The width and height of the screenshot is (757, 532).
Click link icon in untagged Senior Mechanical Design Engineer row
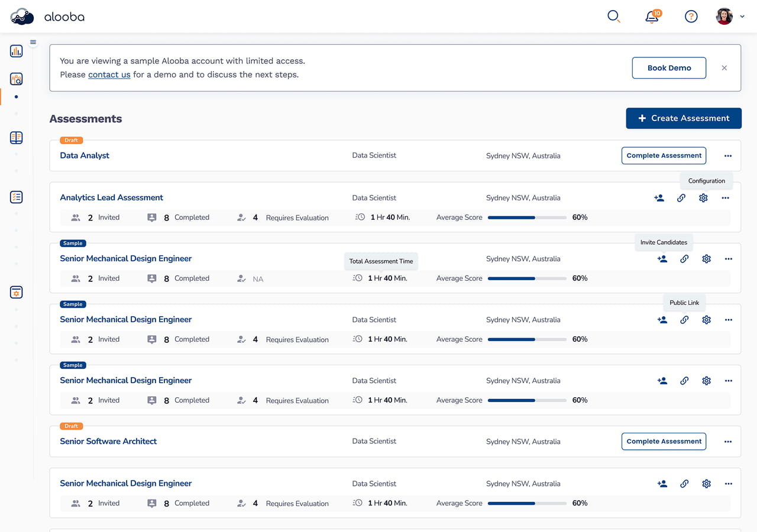(684, 484)
